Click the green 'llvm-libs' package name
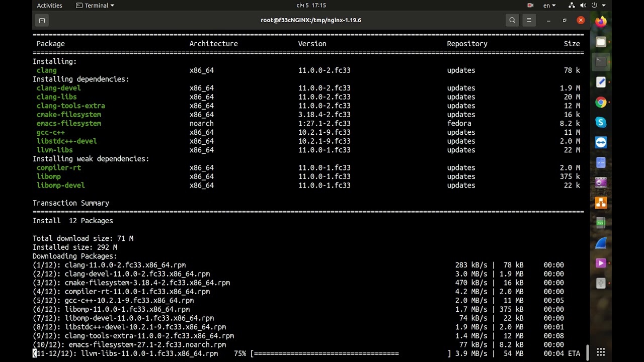Image resolution: width=644 pixels, height=362 pixels. pos(55,150)
